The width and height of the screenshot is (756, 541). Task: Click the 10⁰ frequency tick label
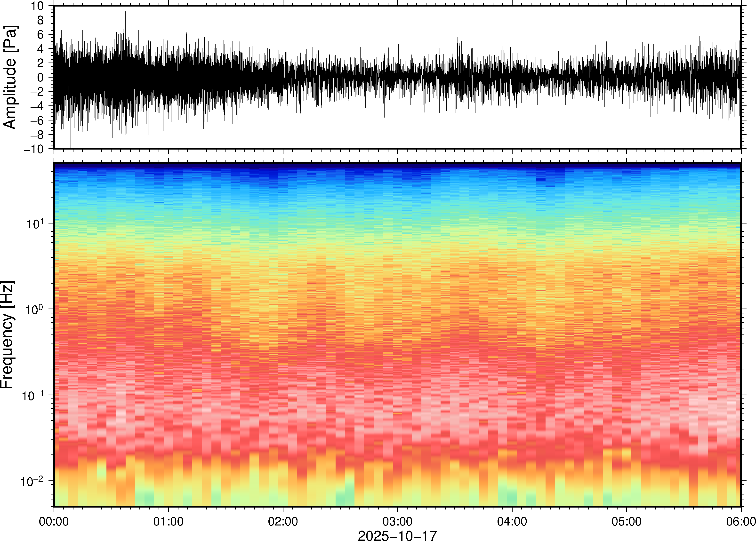click(x=35, y=309)
